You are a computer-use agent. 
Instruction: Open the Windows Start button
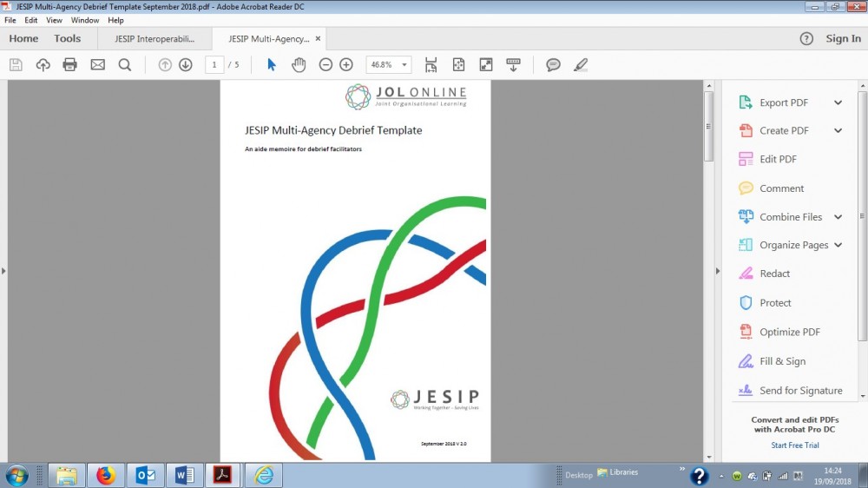click(x=16, y=475)
